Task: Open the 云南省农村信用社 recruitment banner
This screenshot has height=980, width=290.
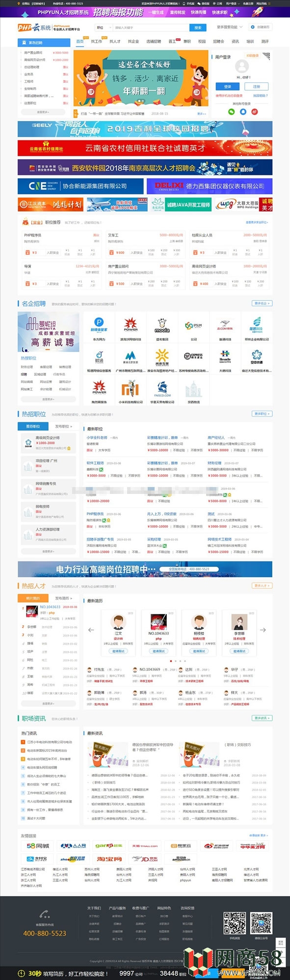Action: (145, 148)
